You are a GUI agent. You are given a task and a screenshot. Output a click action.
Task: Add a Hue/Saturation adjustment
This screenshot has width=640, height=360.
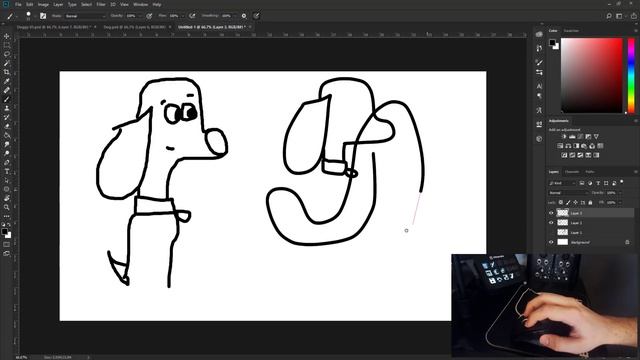click(x=560, y=146)
